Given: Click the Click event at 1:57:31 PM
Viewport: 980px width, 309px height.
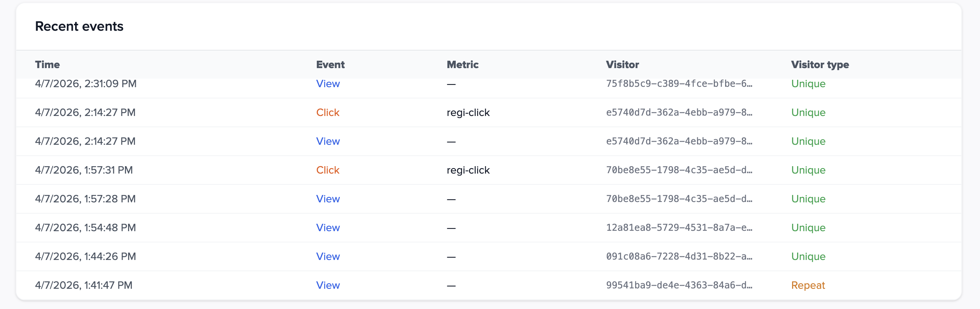Looking at the screenshot, I should point(328,170).
